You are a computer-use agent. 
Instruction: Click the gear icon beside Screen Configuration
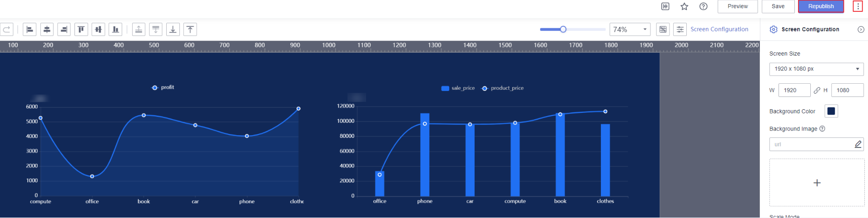(x=774, y=30)
